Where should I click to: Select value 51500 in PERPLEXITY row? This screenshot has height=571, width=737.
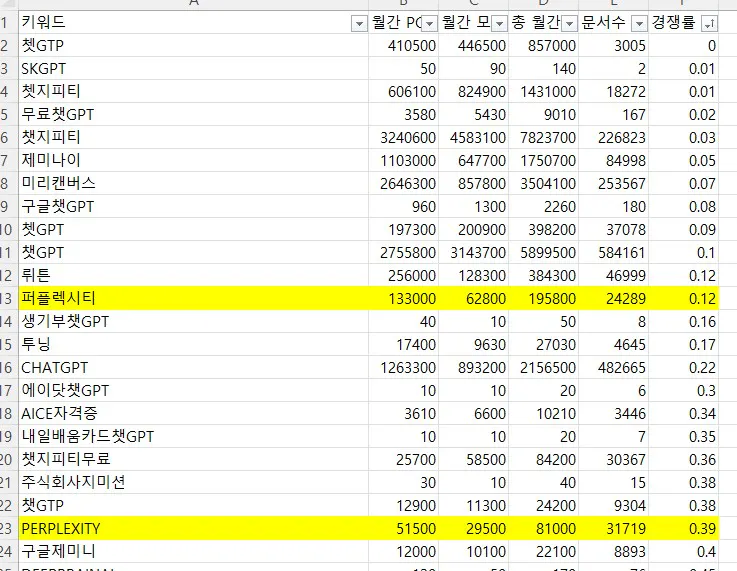pyautogui.click(x=403, y=529)
